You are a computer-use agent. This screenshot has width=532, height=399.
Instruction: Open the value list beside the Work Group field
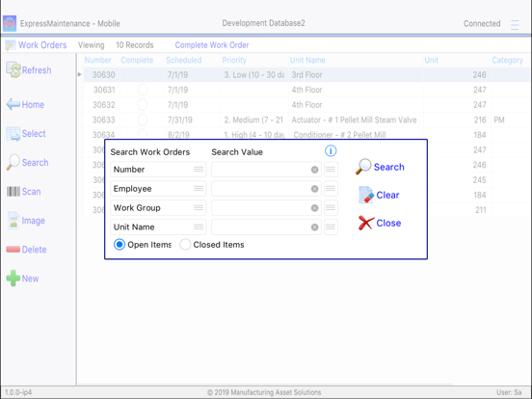pyautogui.click(x=331, y=207)
